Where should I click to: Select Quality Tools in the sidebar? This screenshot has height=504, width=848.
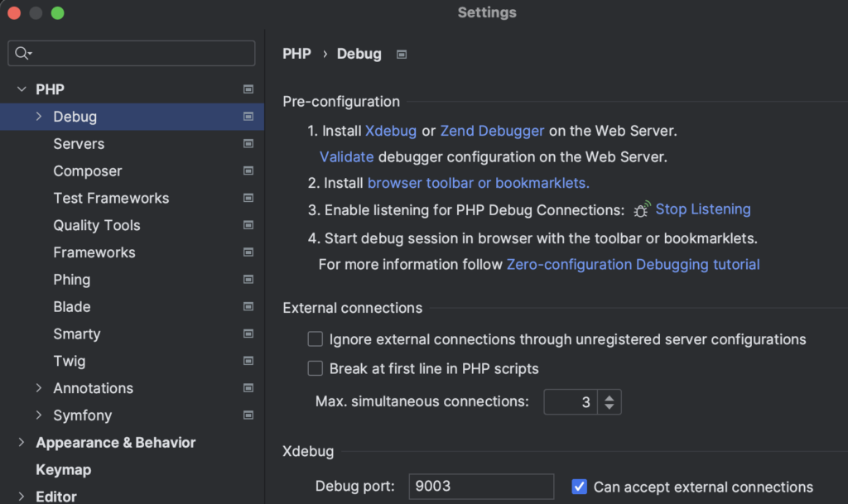tap(97, 225)
